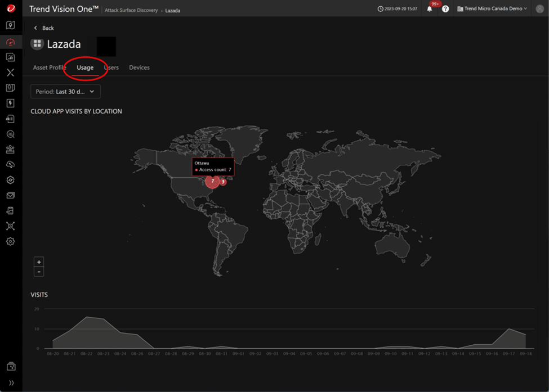The width and height of the screenshot is (549, 392).
Task: Click the Lazada page title
Action: [x=64, y=44]
